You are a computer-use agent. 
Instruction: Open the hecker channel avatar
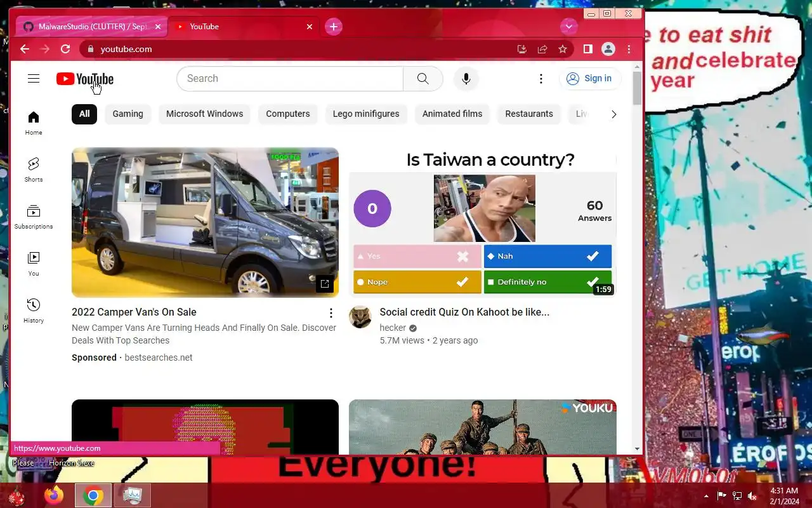(x=360, y=317)
